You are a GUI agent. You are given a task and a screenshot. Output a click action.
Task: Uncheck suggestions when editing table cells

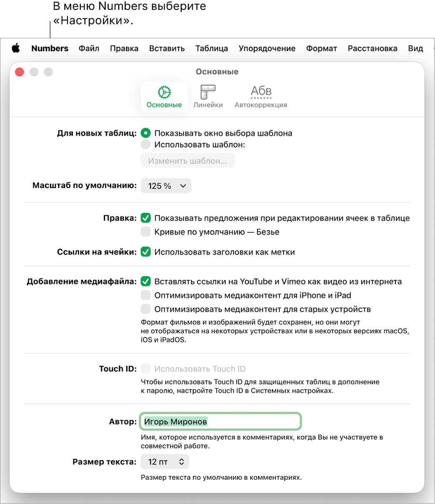coord(145,218)
